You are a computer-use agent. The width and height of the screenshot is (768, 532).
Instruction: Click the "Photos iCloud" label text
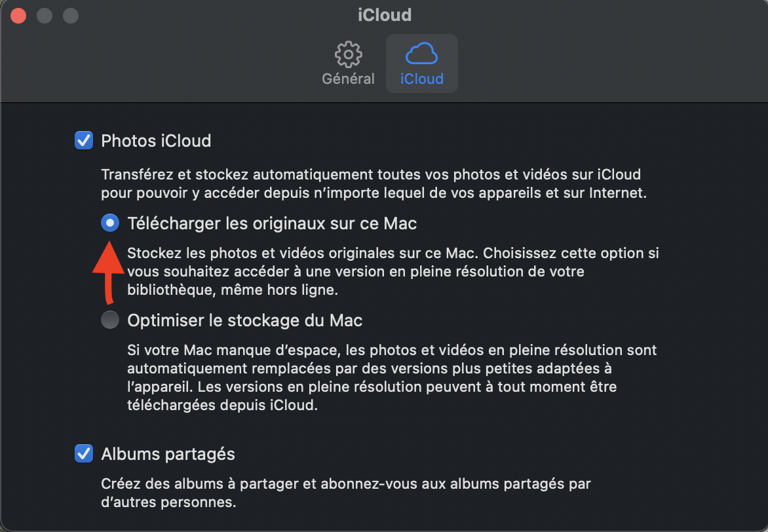156,141
